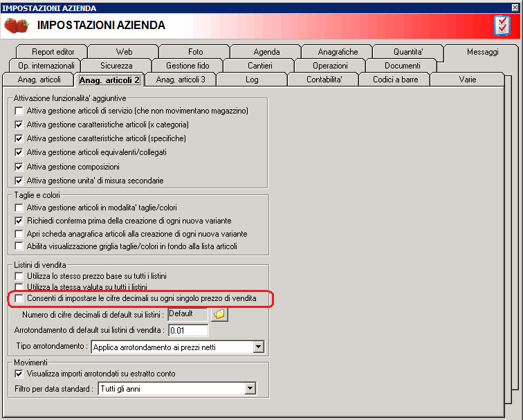The image size is (523, 420).
Task: Select the Anag. articoli 2 tab
Action: pyautogui.click(x=109, y=80)
